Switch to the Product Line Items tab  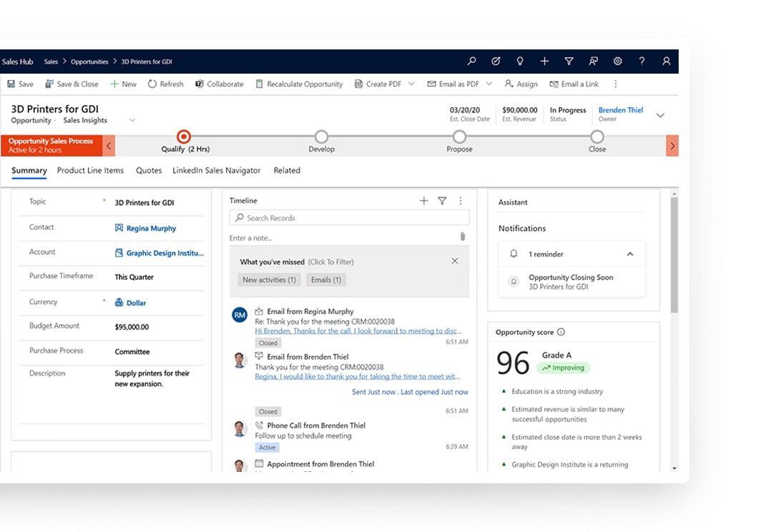pyautogui.click(x=90, y=170)
